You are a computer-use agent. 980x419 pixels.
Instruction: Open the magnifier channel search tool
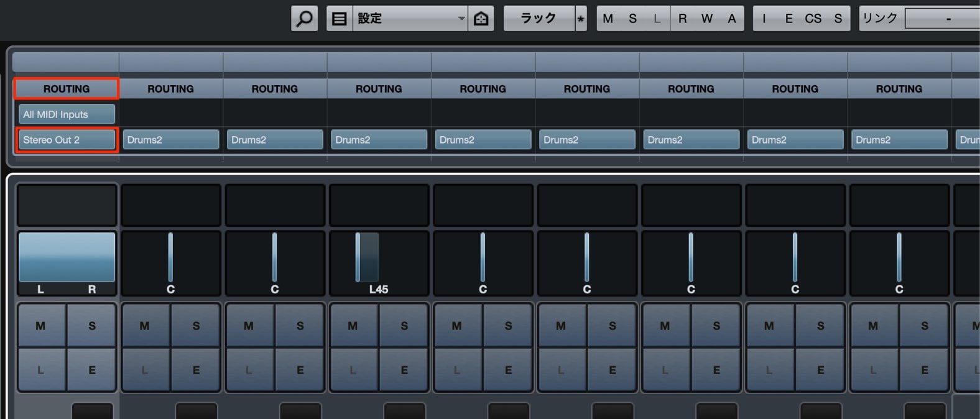[x=304, y=19]
